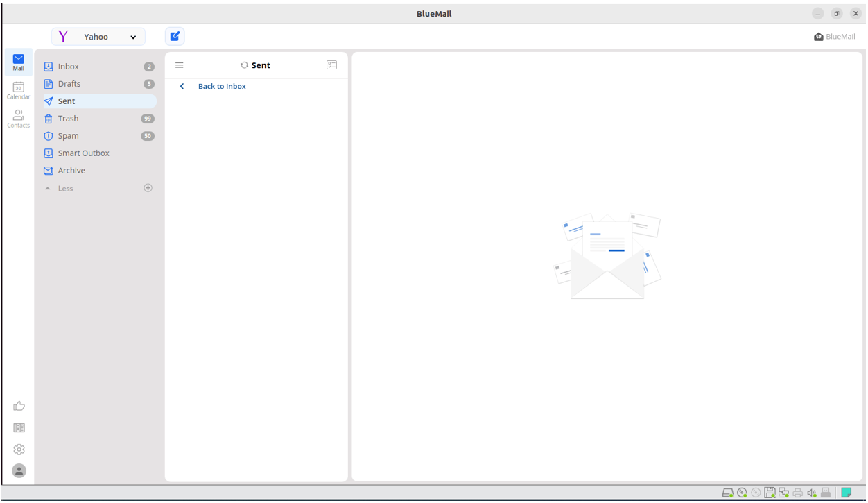
Task: Select the Sent folder
Action: pos(99,101)
